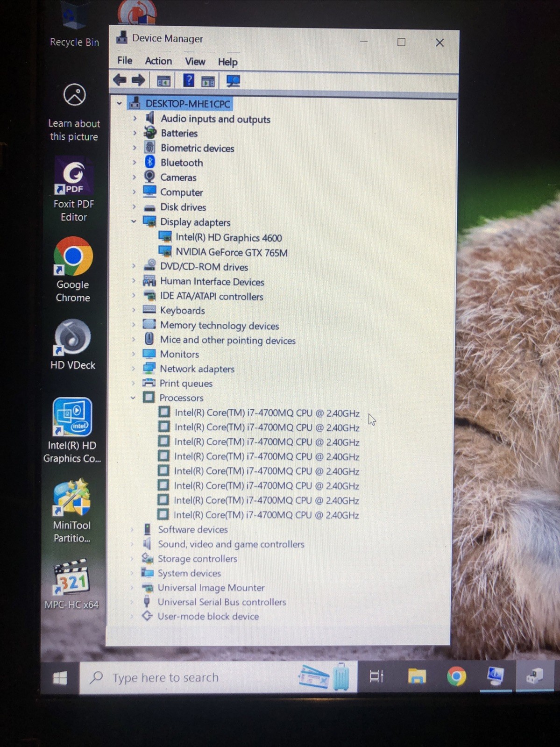Screen dimensions: 560x747
Task: Click the Batteries category icon
Action: [x=150, y=133]
